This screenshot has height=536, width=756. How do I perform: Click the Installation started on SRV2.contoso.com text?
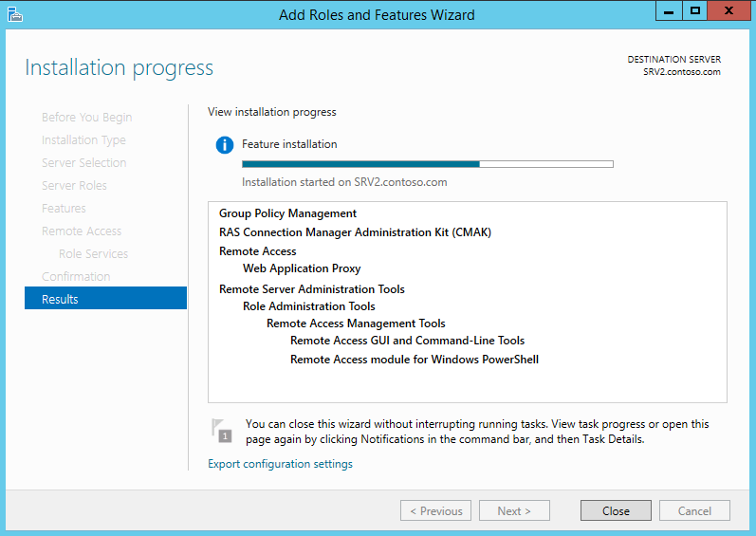pos(344,182)
